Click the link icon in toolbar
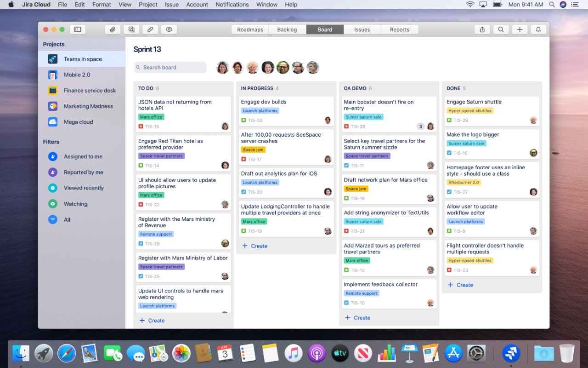Screen dimensions: 588x368 point(150,29)
